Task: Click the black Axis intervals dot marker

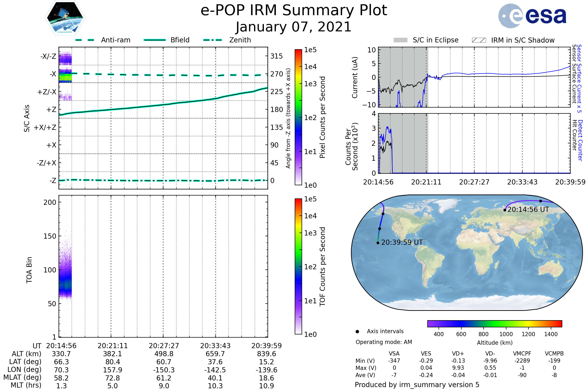Action: 357,331
